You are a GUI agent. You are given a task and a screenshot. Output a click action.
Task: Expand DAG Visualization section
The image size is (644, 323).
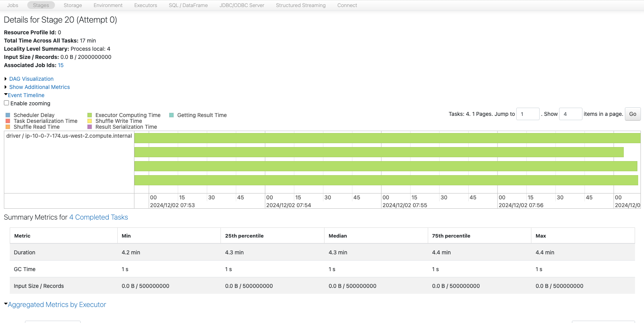[x=31, y=79]
